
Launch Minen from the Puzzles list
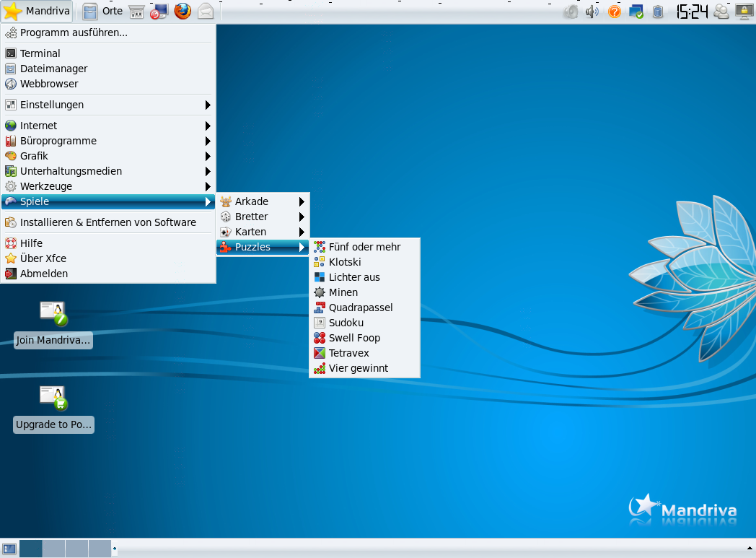pyautogui.click(x=342, y=292)
